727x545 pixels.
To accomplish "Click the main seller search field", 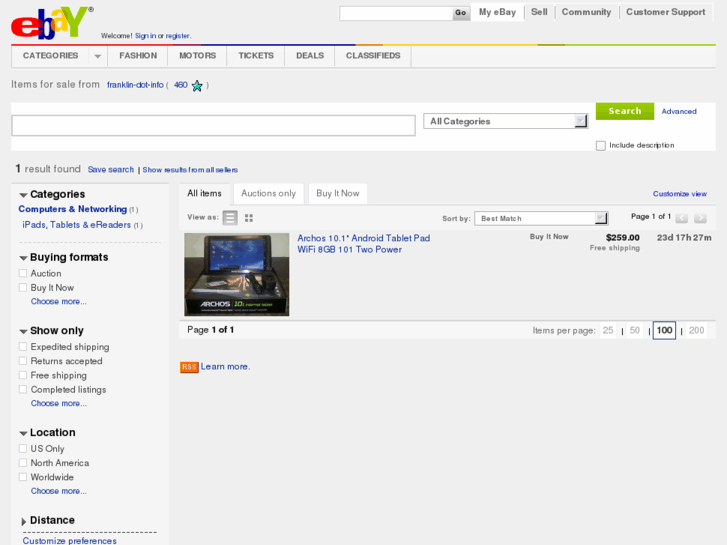I will [x=213, y=126].
